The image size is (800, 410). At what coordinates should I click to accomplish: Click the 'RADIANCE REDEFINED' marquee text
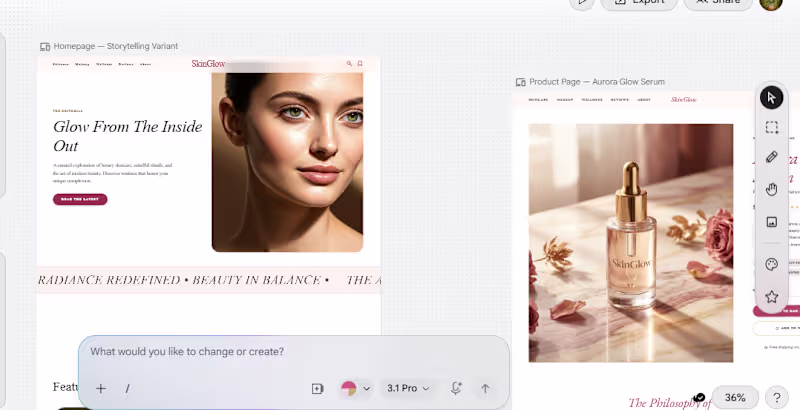[109, 280]
